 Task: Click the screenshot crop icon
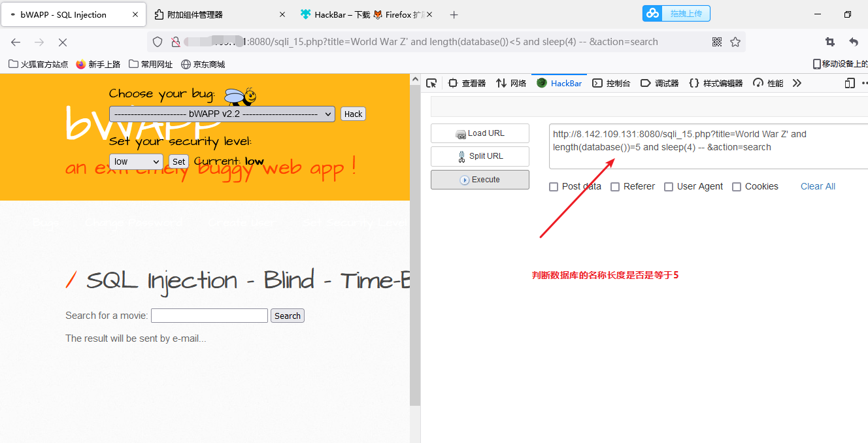click(830, 42)
